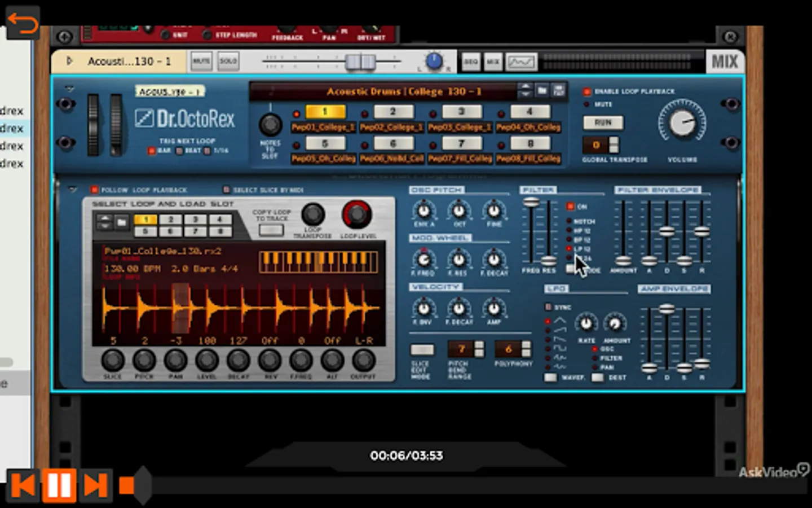Solo the Acousti...130 - 1 mixer channel
Viewport: 812px width, 508px height.
coord(228,61)
